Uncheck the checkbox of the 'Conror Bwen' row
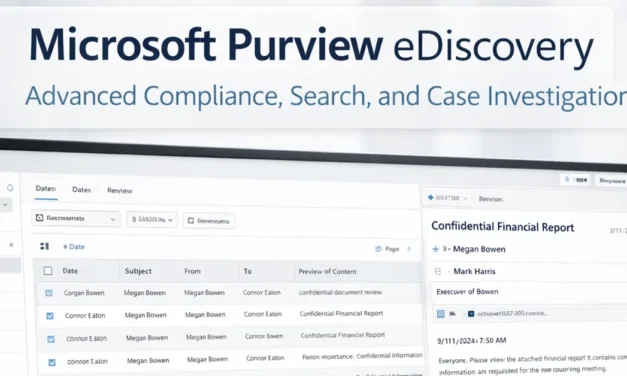 click(51, 339)
